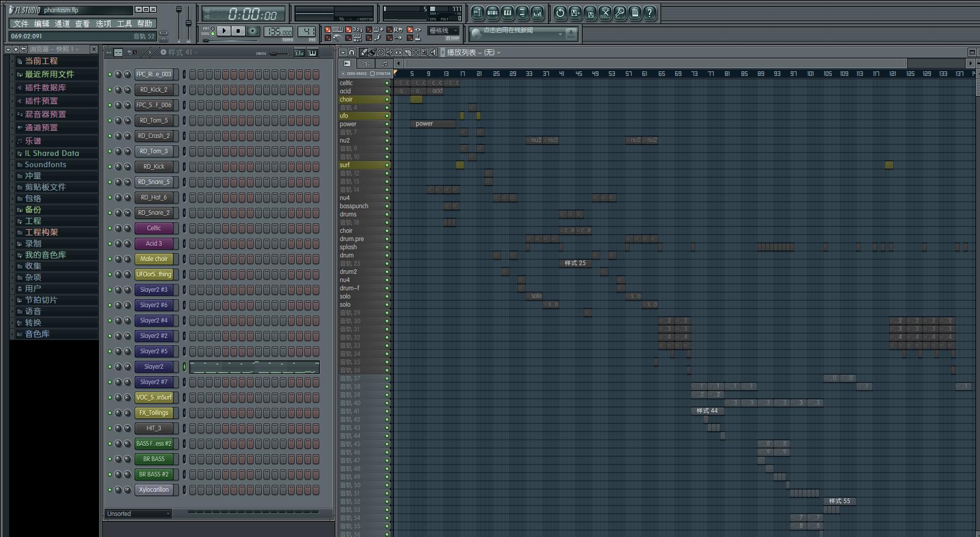This screenshot has height=537, width=980.
Task: Open the 选项 menu
Action: click(x=103, y=24)
